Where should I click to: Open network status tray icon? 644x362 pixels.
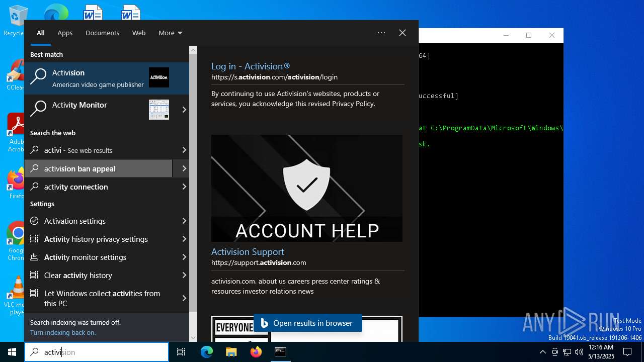click(567, 352)
